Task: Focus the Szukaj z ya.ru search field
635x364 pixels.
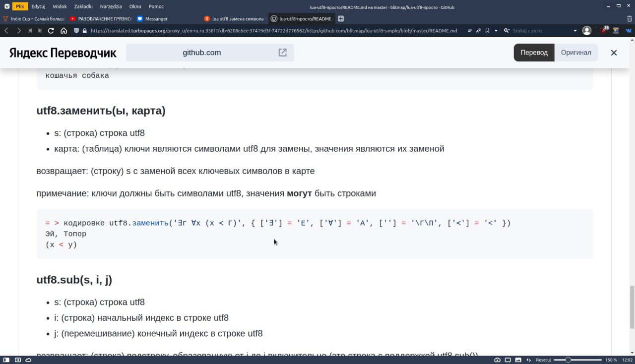Action: (x=541, y=30)
